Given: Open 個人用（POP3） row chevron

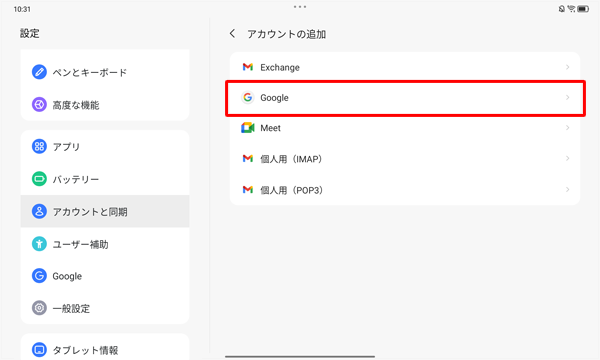Looking at the screenshot, I should pos(567,189).
